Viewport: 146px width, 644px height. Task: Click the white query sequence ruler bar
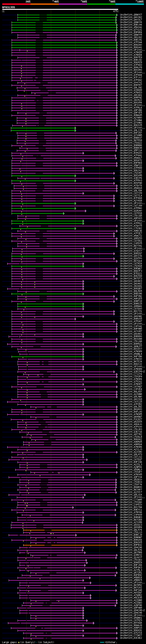click(x=60, y=10)
